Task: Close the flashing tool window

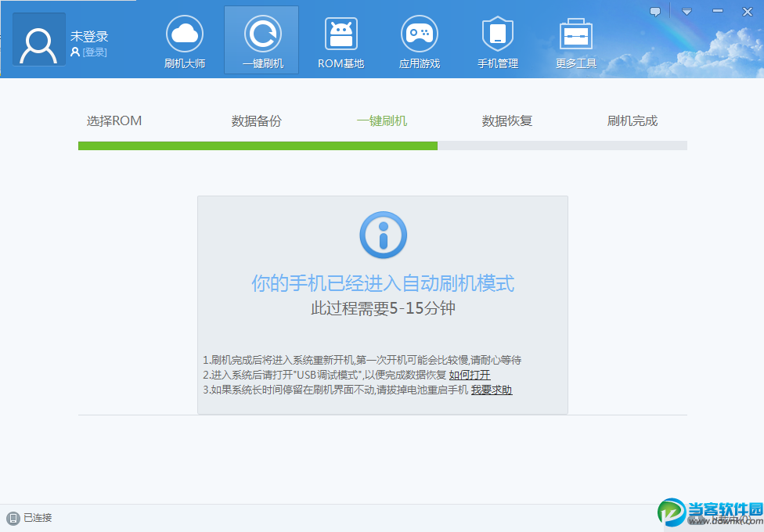Action: point(748,12)
